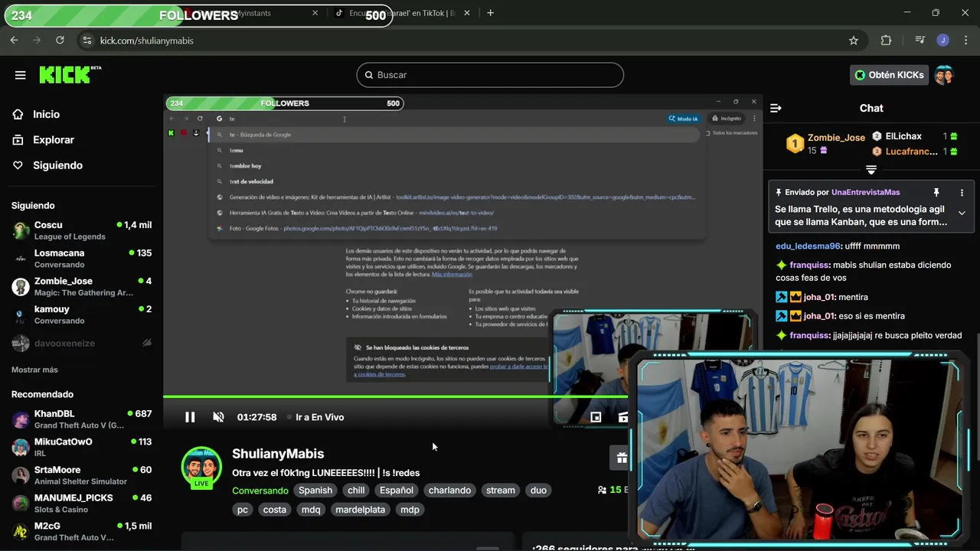Image resolution: width=980 pixels, height=551 pixels.
Task: Click the Obtén KICKs button
Action: pos(890,75)
